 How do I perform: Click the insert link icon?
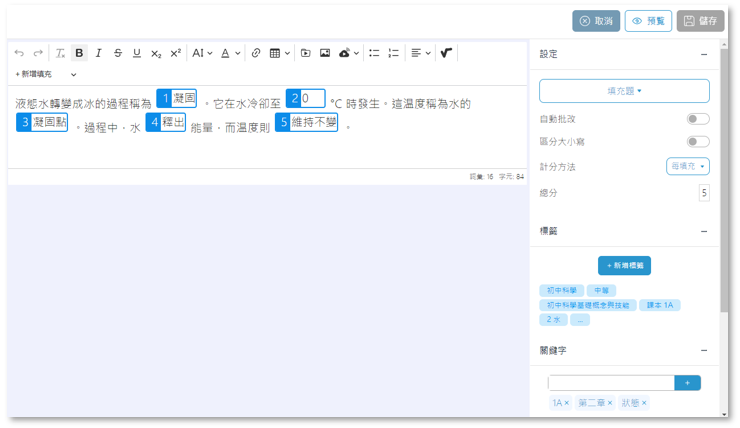tap(255, 53)
